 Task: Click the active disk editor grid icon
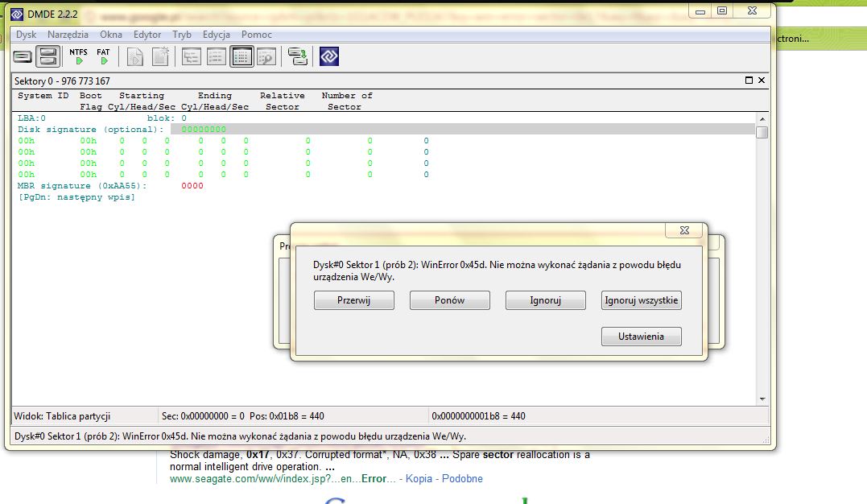242,56
